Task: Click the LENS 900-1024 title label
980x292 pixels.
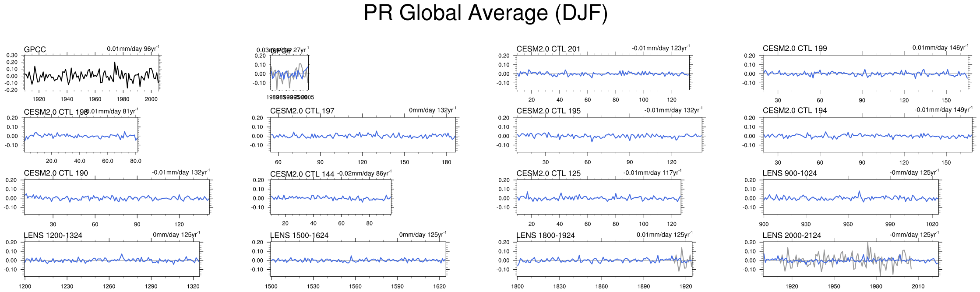Action: point(790,173)
